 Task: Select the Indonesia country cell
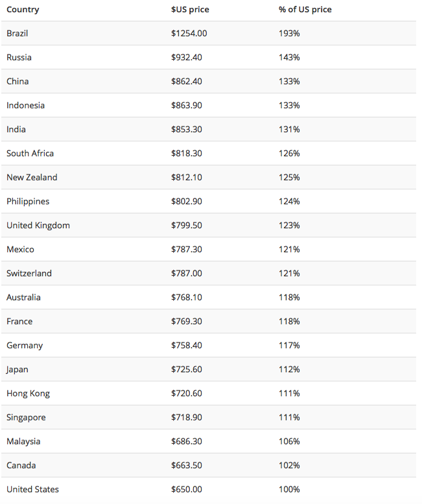click(25, 105)
